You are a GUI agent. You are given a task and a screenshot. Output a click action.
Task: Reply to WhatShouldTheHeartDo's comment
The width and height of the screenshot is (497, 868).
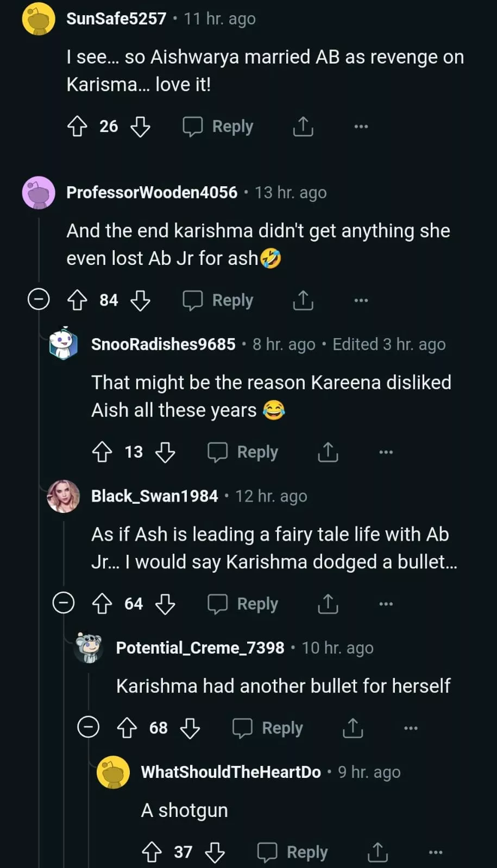coord(293,852)
